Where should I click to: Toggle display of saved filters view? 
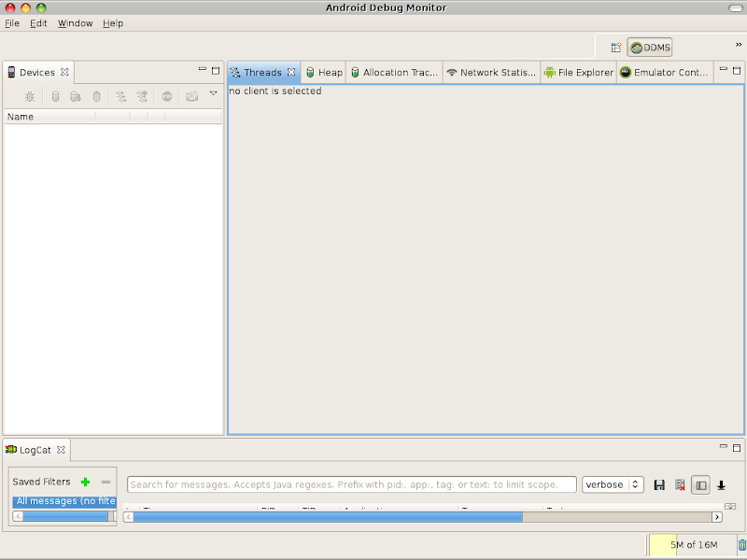(x=701, y=485)
